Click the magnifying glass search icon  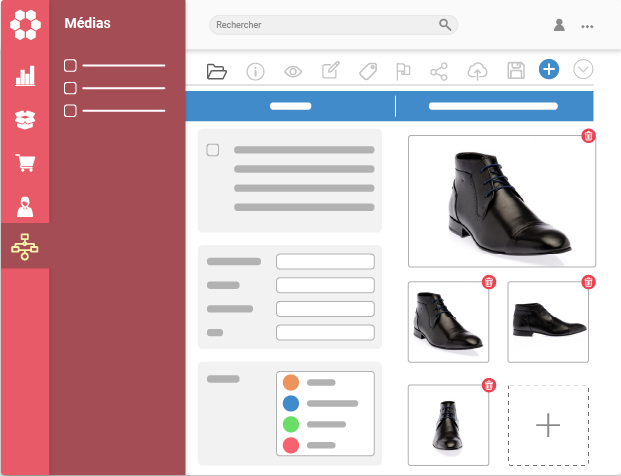[445, 25]
